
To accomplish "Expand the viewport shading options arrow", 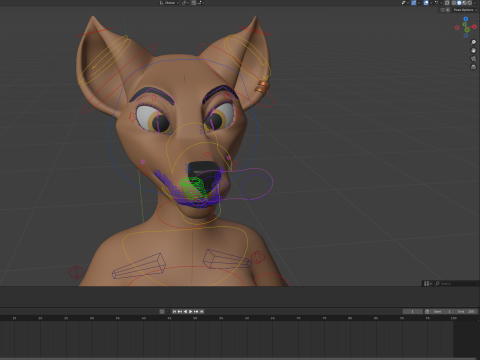I will (x=475, y=3).
